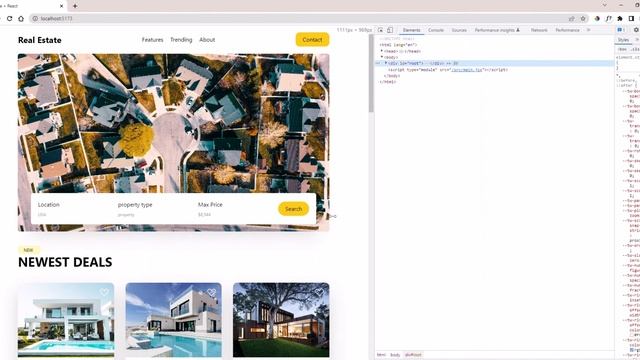This screenshot has width=640, height=360.
Task: Open the About nav link
Action: tap(207, 40)
